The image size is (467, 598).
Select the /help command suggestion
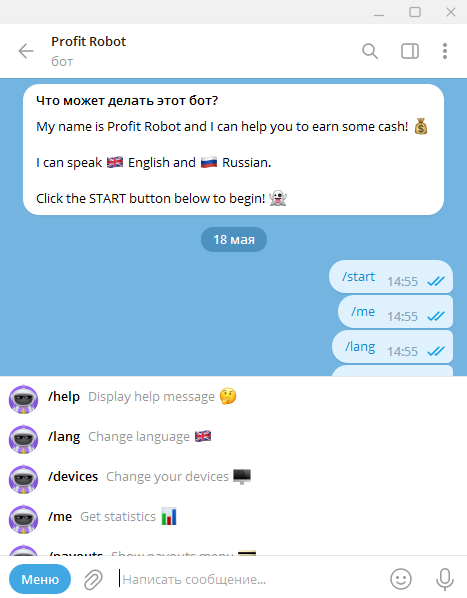(x=233, y=397)
